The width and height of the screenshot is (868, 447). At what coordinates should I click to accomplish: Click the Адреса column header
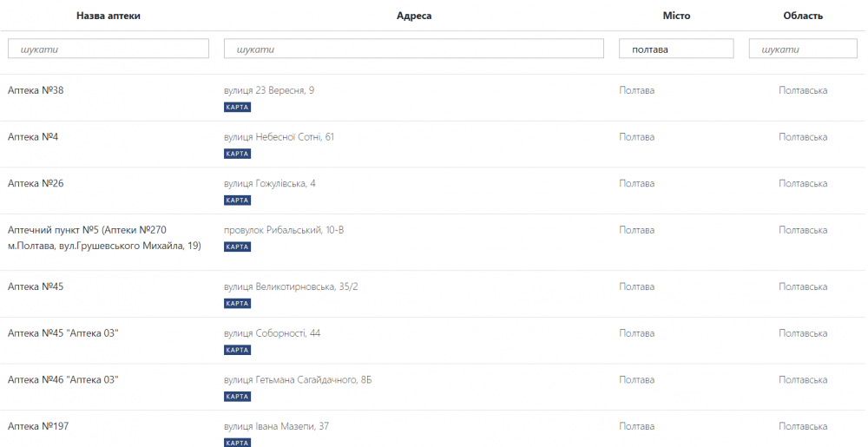point(414,16)
